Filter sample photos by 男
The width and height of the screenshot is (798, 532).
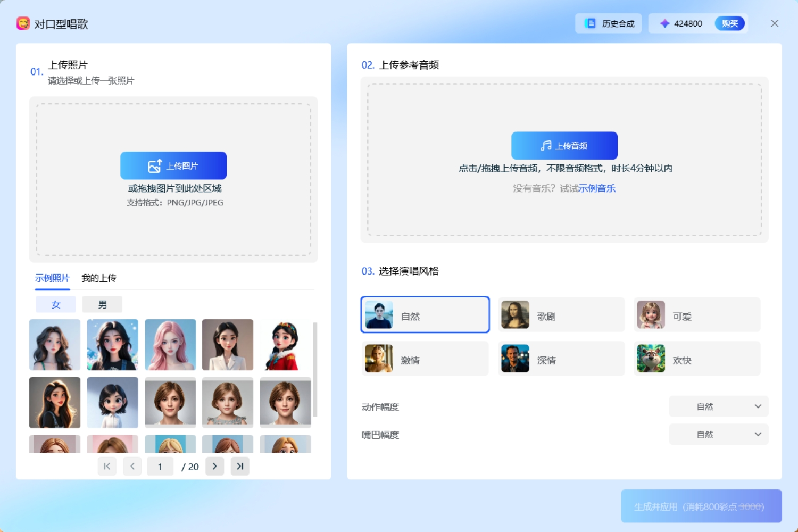coord(102,304)
